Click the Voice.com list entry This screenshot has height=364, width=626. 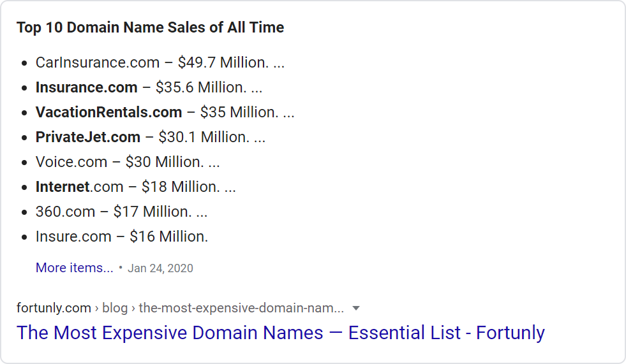point(128,161)
